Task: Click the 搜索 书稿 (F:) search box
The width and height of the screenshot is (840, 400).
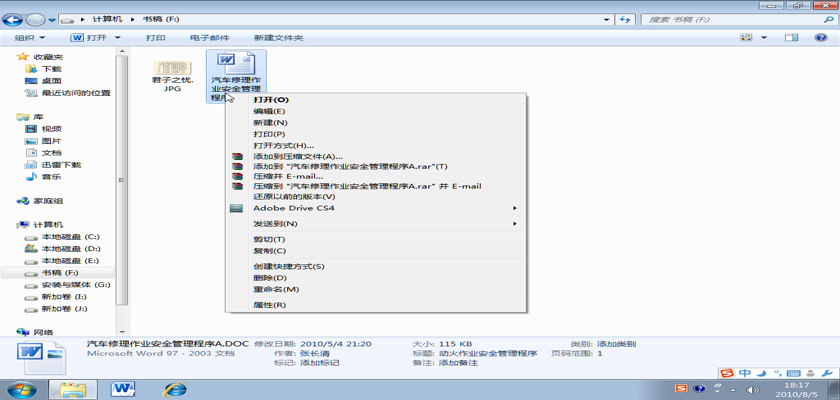Action: coord(730,18)
